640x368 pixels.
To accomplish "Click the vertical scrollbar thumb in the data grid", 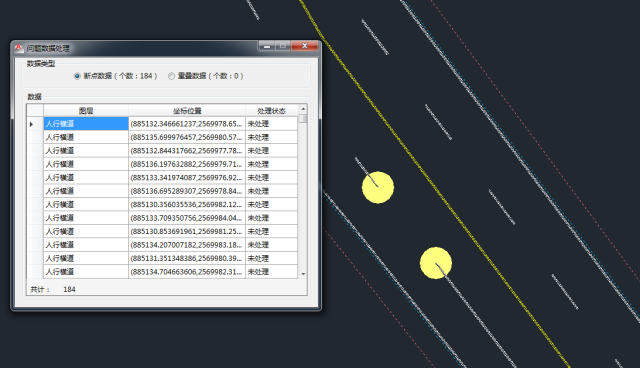I will pyautogui.click(x=303, y=118).
